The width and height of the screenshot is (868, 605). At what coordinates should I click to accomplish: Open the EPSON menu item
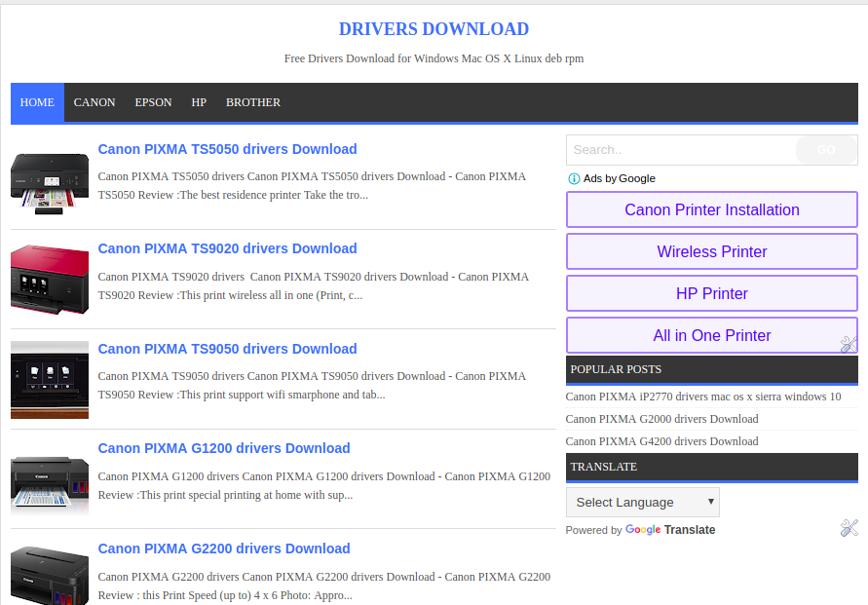click(153, 102)
